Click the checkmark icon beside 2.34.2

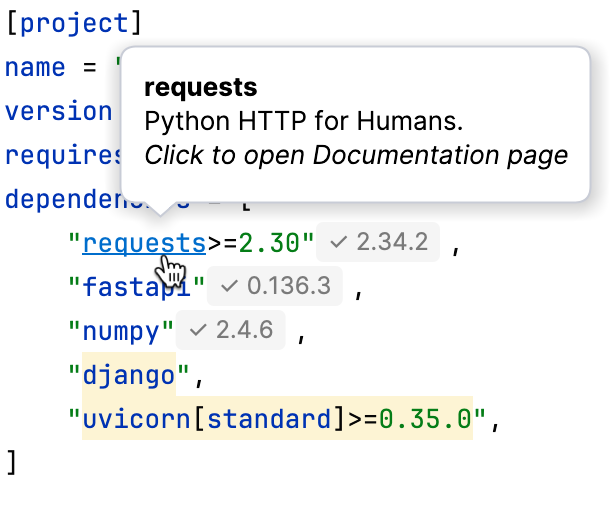[x=338, y=242]
